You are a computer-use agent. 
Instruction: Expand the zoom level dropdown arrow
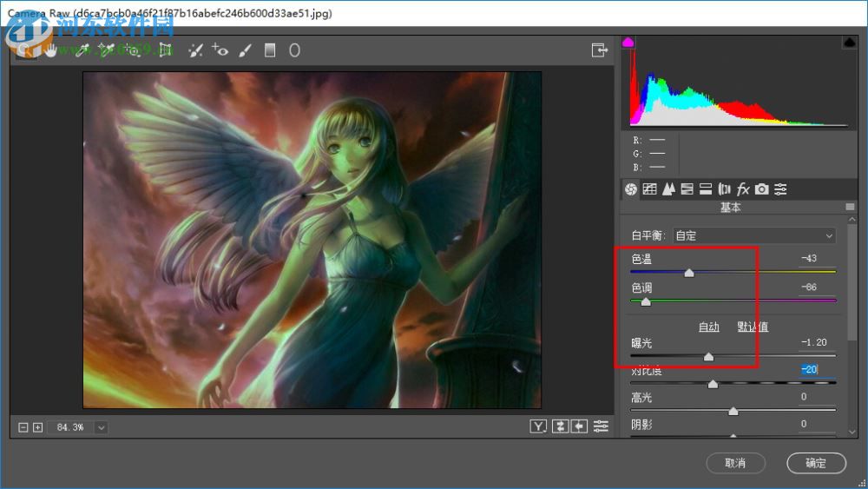(x=102, y=427)
